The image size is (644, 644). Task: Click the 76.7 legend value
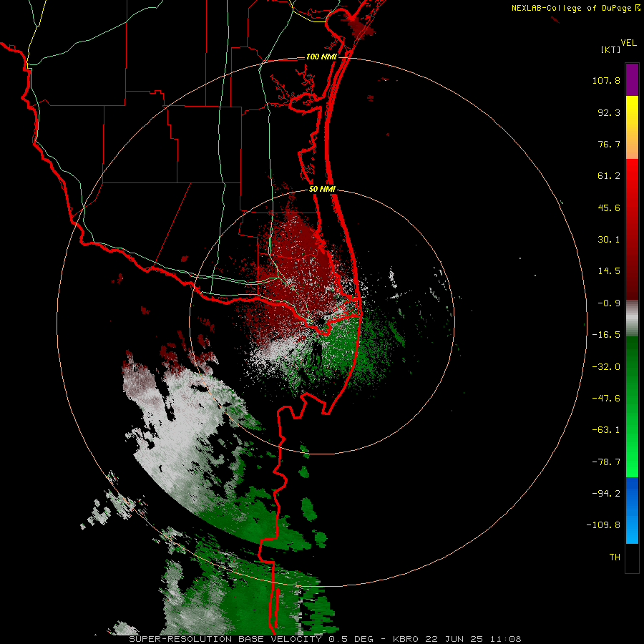click(x=609, y=144)
